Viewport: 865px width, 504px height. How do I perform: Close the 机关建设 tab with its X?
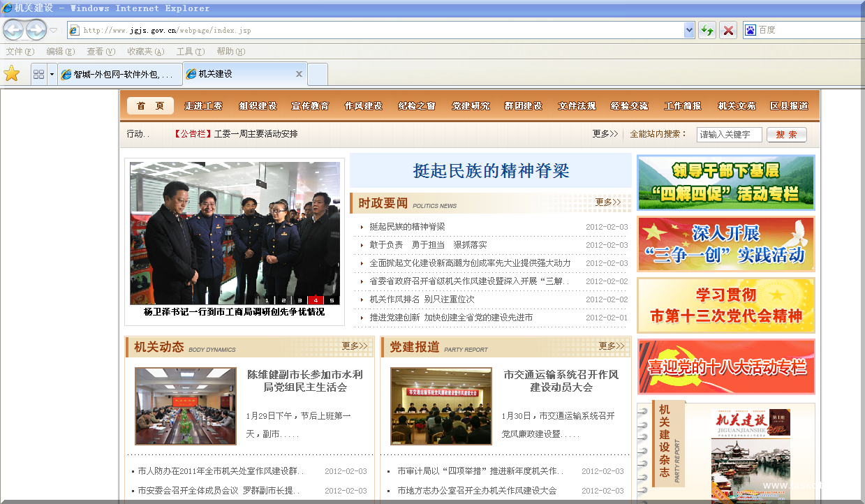[x=299, y=74]
